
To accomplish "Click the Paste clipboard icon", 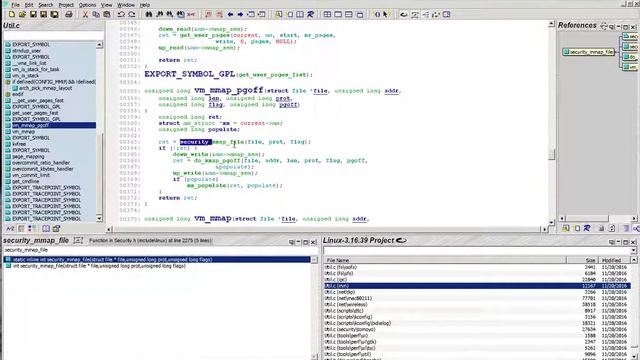I will tap(107, 14).
